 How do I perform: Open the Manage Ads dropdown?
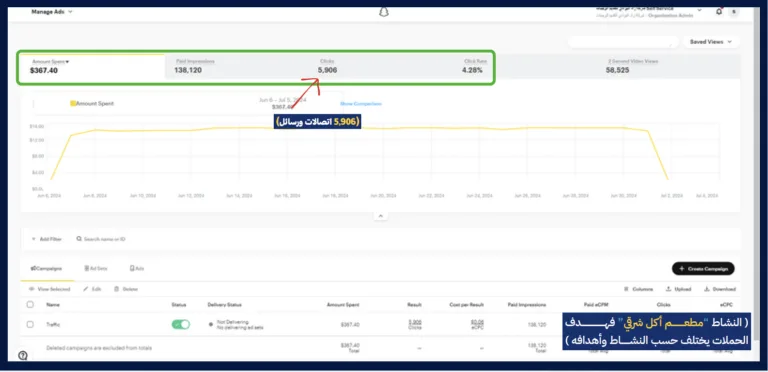pyautogui.click(x=52, y=12)
